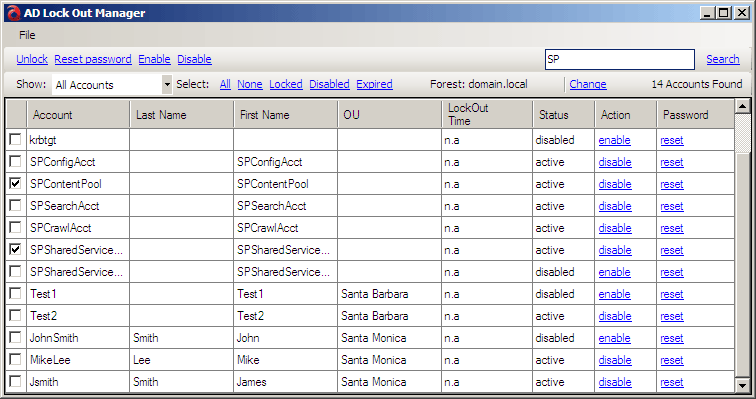Click the Reset password toolbar link
Screen dimensions: 756x399
pos(93,59)
